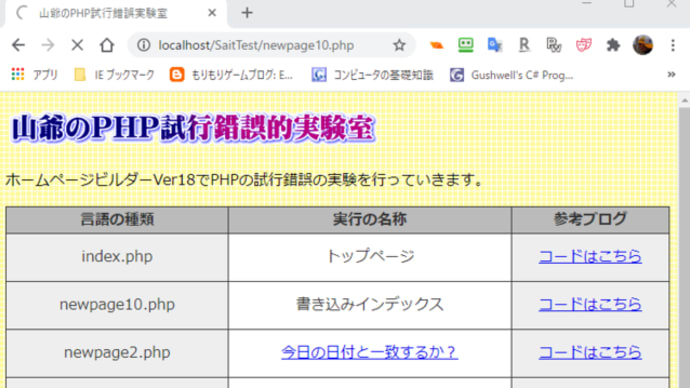The image size is (690, 388).
Task: Open the Google Translate extension
Action: point(495,45)
